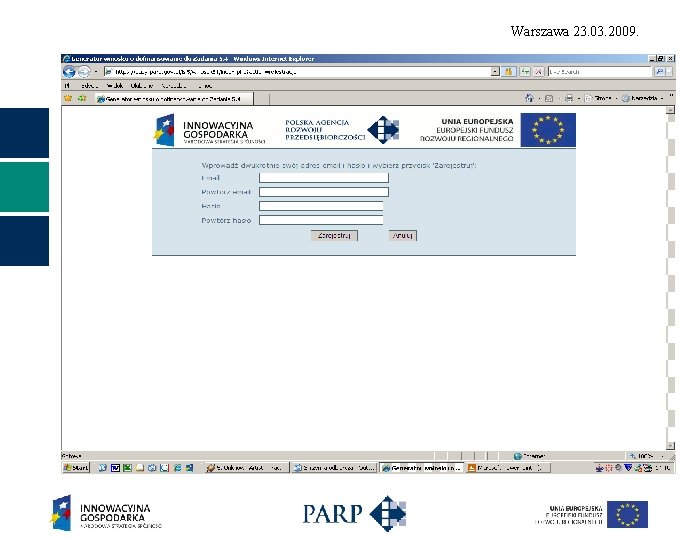Click the Print icon on command bar
The width and height of the screenshot is (700, 539).
[x=569, y=98]
